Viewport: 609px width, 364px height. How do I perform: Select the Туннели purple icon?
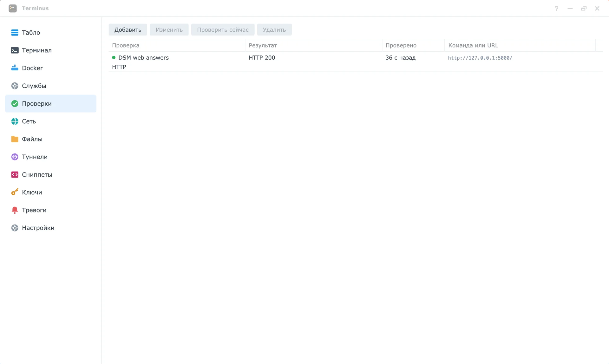tap(15, 157)
